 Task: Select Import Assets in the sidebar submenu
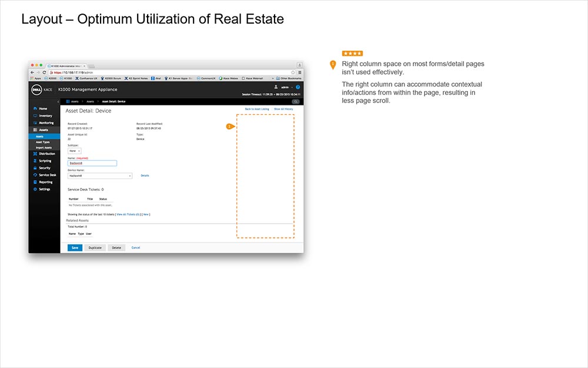45,147
